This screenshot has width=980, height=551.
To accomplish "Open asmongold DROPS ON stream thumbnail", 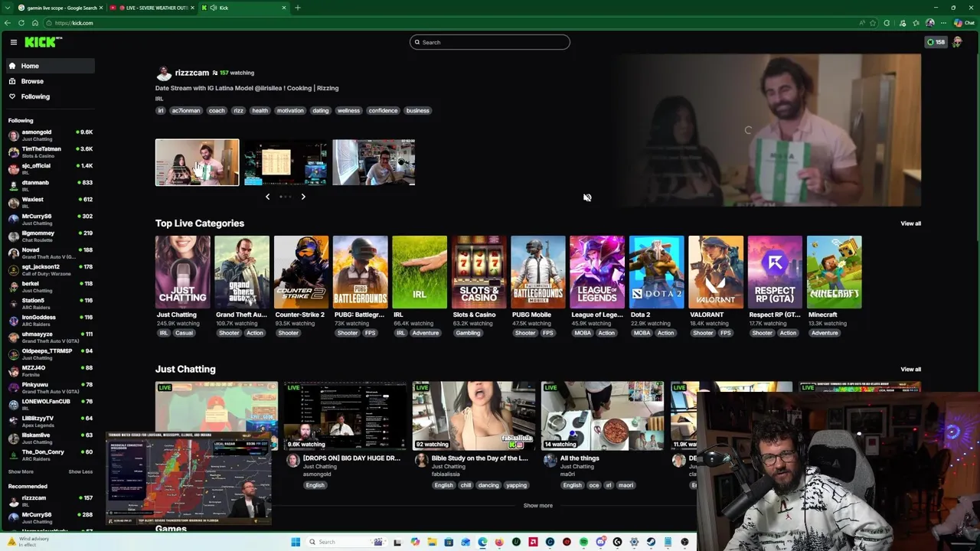I will point(345,416).
